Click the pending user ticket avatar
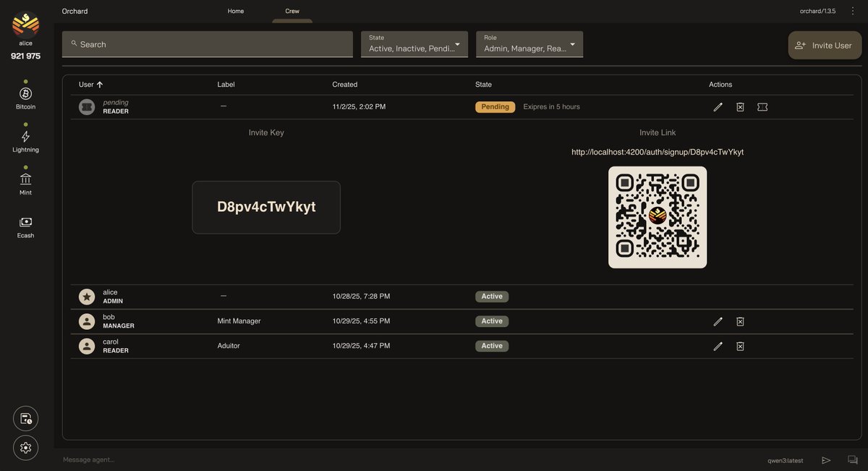The image size is (868, 471). [87, 107]
